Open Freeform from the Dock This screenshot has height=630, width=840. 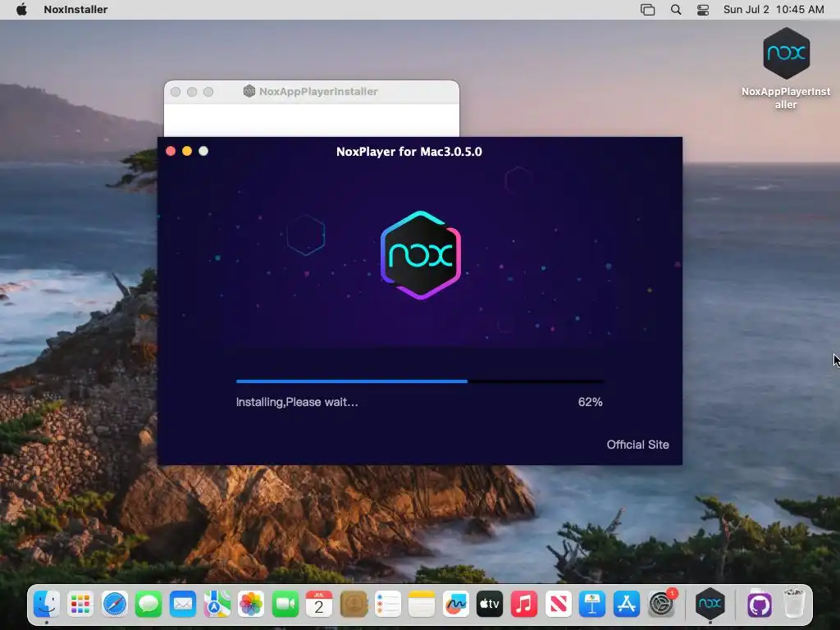(456, 605)
